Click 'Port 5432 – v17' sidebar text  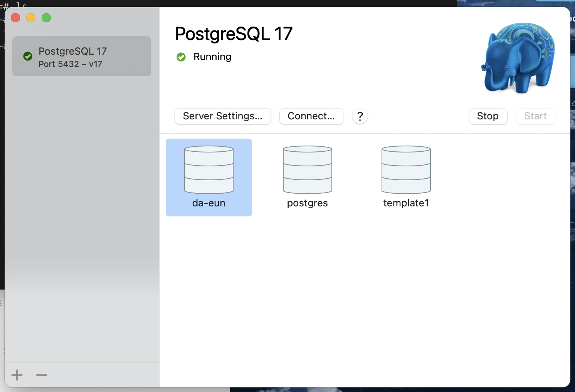71,64
